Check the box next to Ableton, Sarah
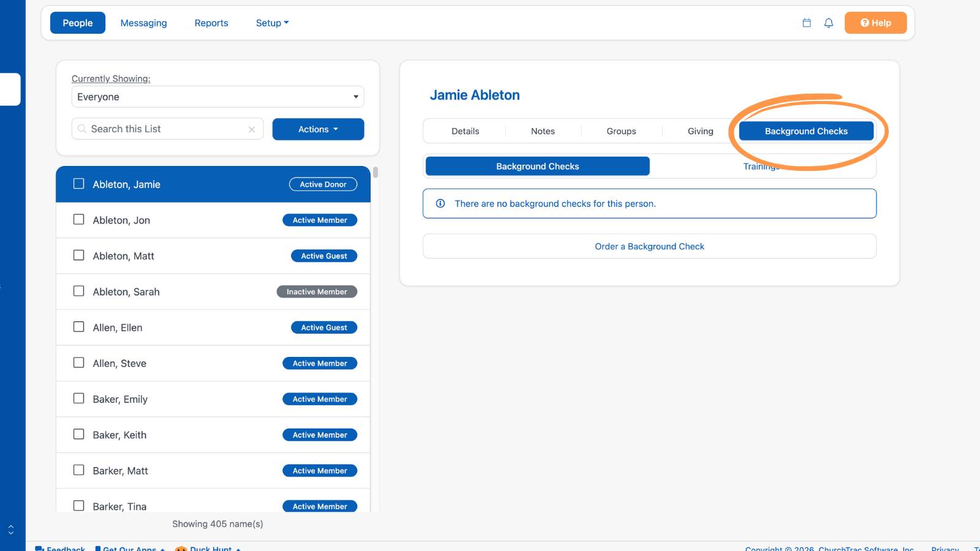This screenshot has width=980, height=551. click(x=79, y=291)
